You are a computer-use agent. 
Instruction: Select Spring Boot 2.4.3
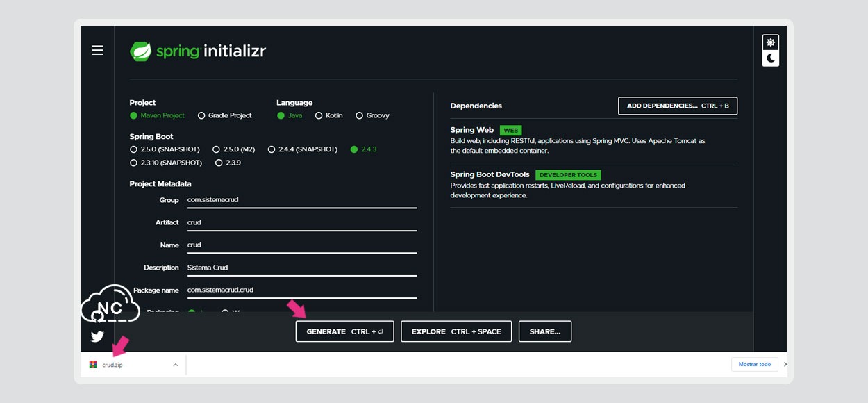pyautogui.click(x=363, y=149)
